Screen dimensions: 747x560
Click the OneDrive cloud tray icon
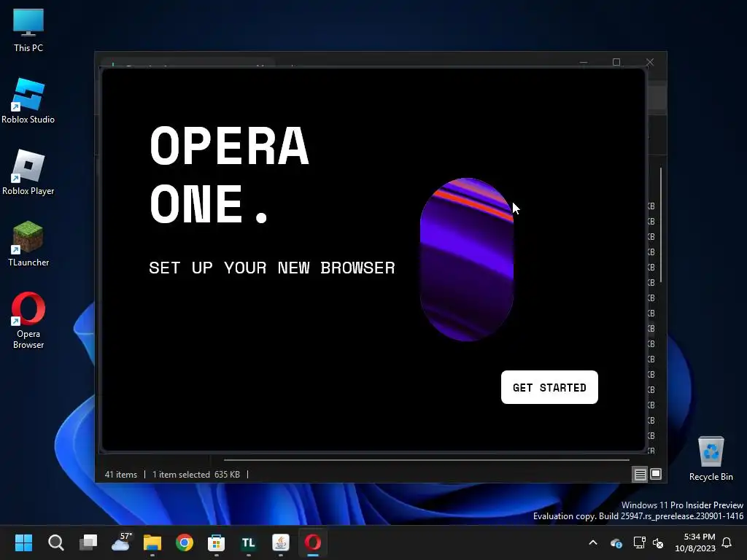(x=616, y=542)
